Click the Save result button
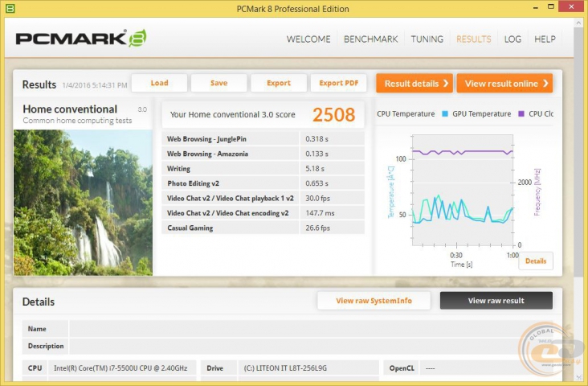This screenshot has height=386, width=588. click(x=219, y=83)
